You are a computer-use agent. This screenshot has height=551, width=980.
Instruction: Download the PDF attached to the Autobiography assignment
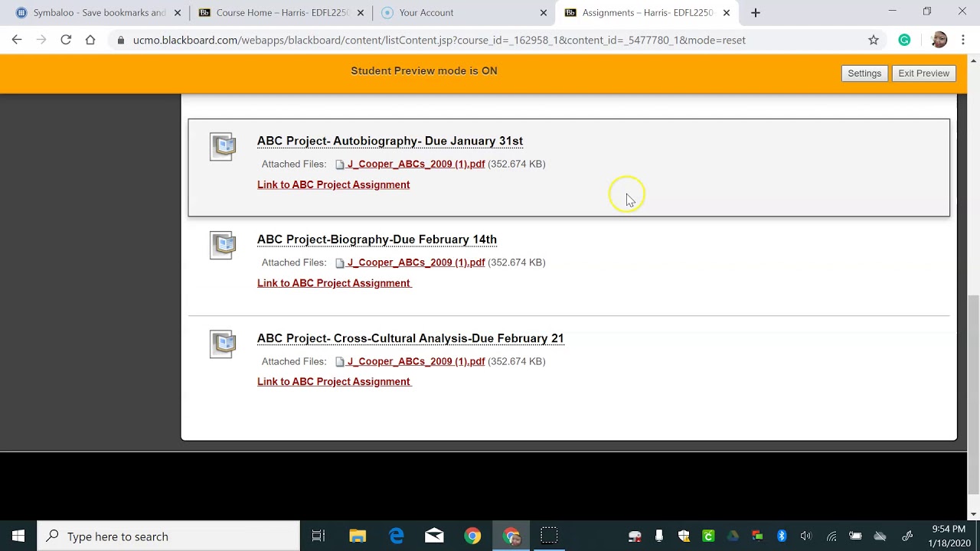coord(416,164)
